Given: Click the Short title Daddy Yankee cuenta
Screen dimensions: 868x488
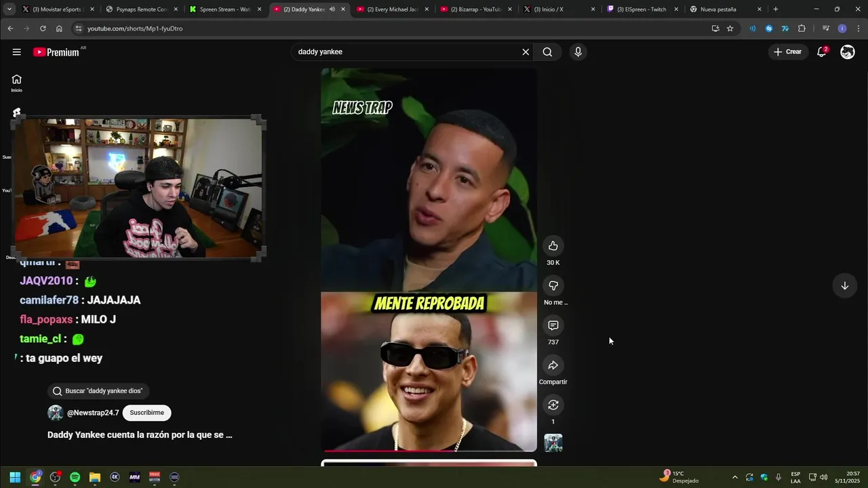Looking at the screenshot, I should pos(140,435).
